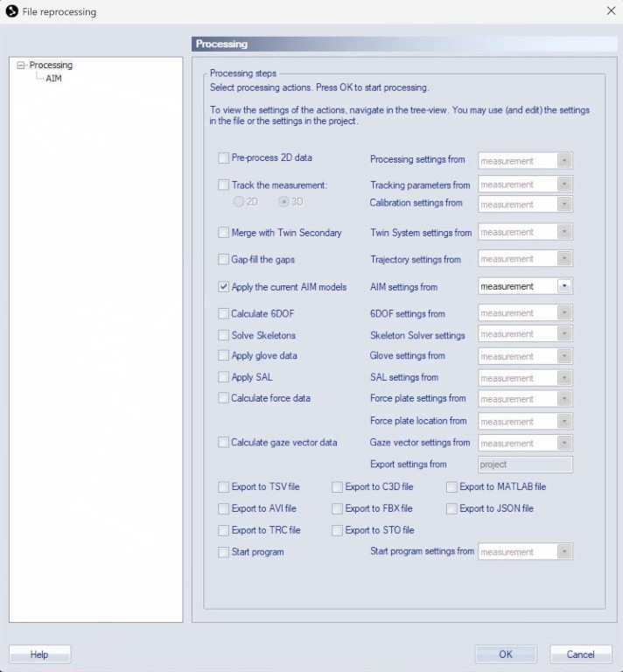Enable Pre-process 2D data checkbox
This screenshot has width=623, height=672.
223,158
